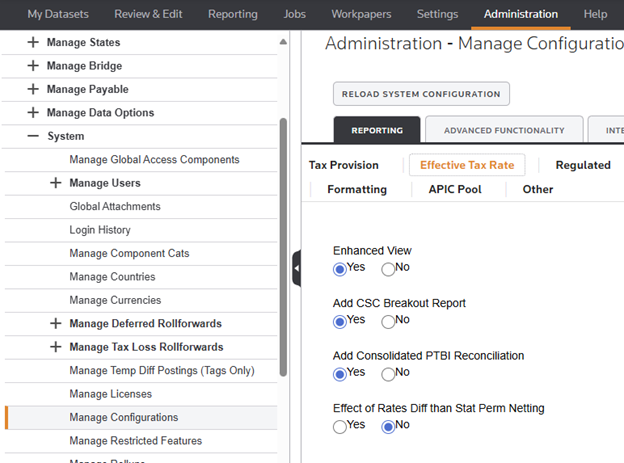The width and height of the screenshot is (624, 463).
Task: Choose No for Consolidated PTBI Reconciliation
Action: [x=389, y=374]
